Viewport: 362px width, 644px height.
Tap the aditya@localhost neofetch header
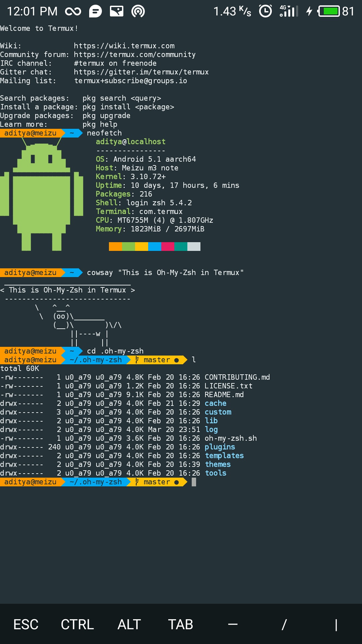[131, 142]
